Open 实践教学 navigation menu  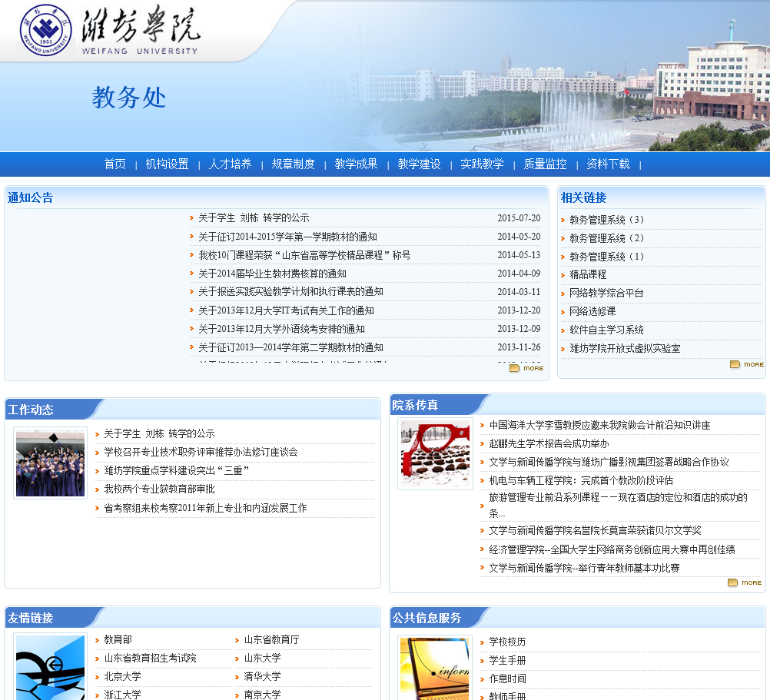coord(482,164)
